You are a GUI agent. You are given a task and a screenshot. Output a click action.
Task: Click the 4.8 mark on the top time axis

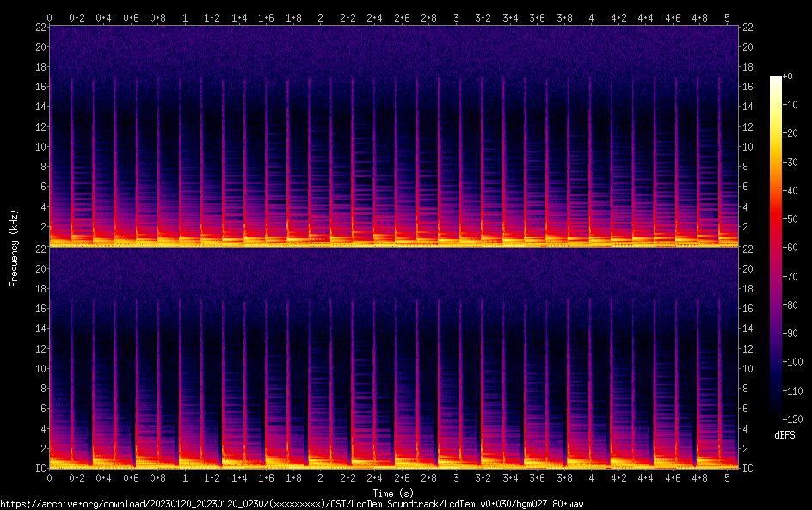click(x=699, y=17)
